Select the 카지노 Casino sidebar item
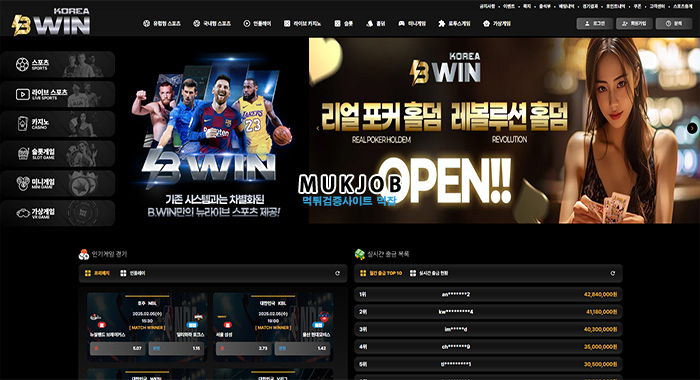 coord(58,124)
